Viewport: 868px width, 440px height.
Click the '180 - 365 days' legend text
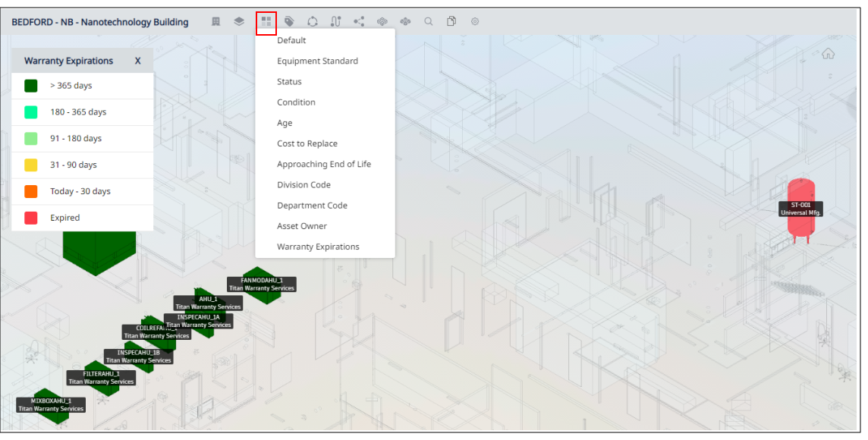tap(78, 112)
